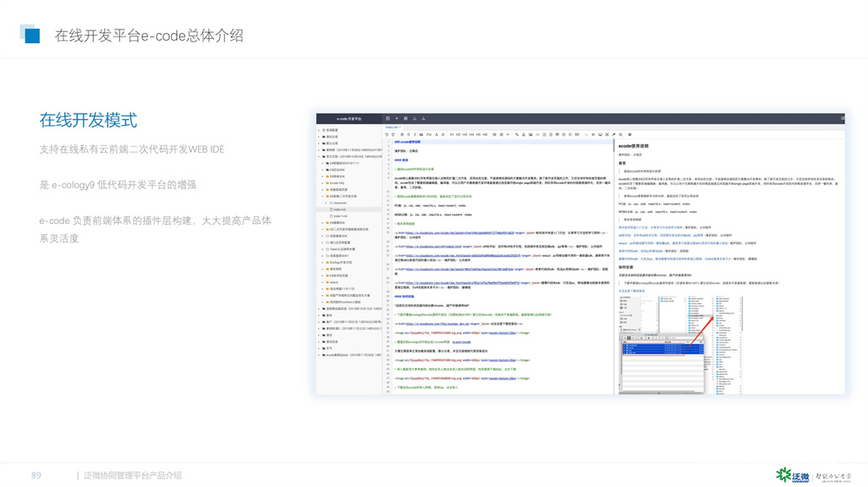Click the upload icon in the top bar
This screenshot has width=868, height=487.
(x=414, y=118)
